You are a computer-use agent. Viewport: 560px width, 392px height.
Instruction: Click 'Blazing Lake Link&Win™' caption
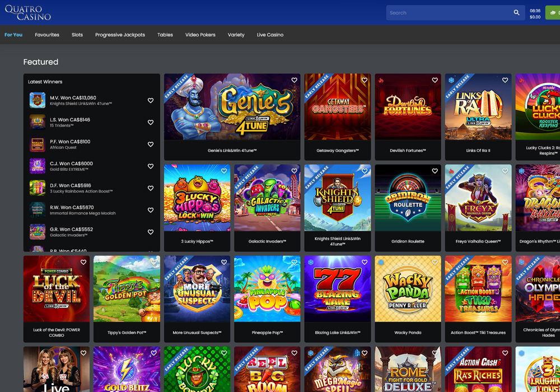click(338, 333)
